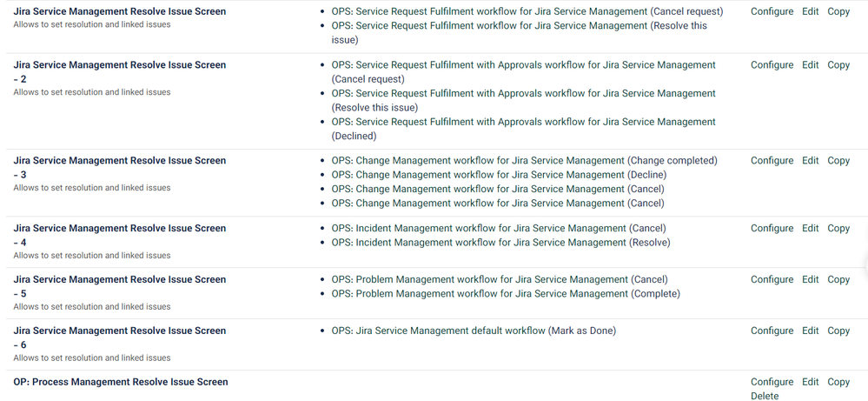Configure Resolve Issue Screen without number suffix
Image resolution: width=868 pixels, height=401 pixels.
[x=772, y=11]
